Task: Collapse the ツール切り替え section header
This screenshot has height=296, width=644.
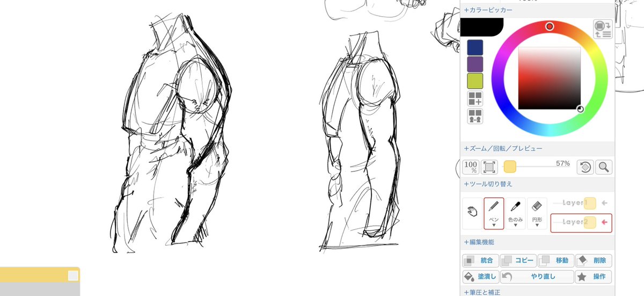Action: (x=537, y=184)
